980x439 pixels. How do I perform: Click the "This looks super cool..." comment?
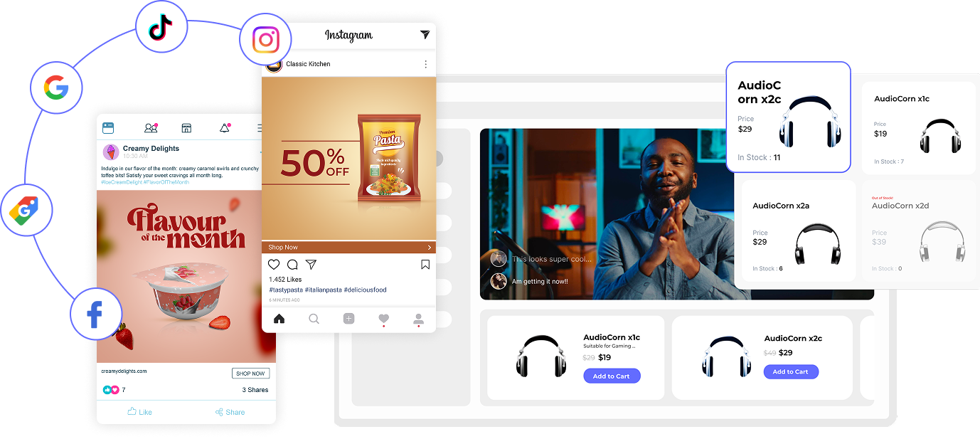[552, 259]
